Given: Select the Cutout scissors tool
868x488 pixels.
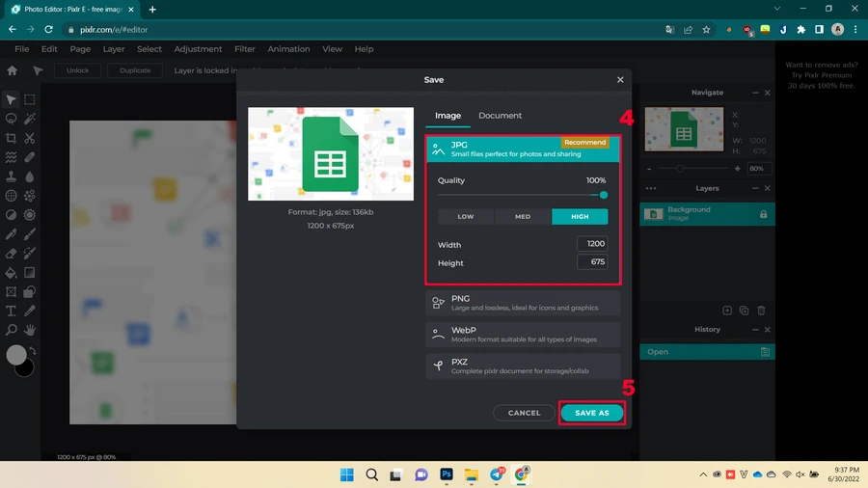Looking at the screenshot, I should tap(29, 138).
